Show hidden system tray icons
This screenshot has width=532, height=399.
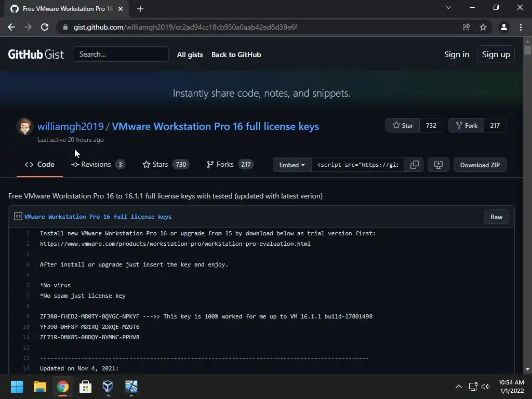458,387
